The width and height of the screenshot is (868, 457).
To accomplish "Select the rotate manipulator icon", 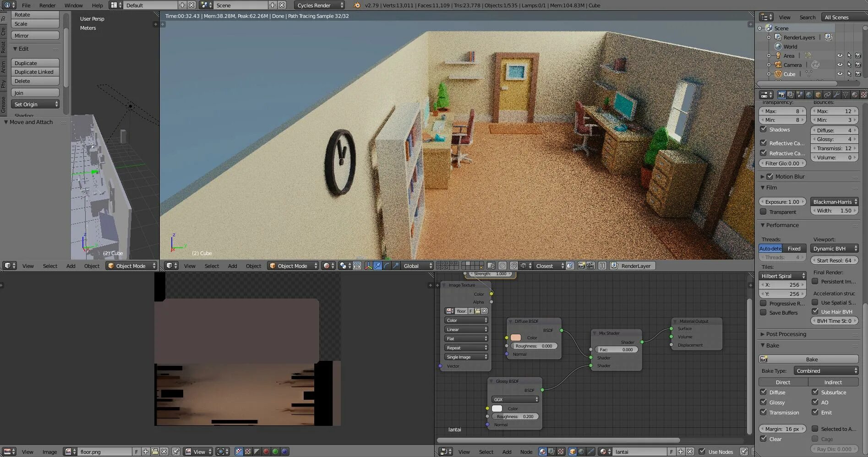I will [x=387, y=266].
